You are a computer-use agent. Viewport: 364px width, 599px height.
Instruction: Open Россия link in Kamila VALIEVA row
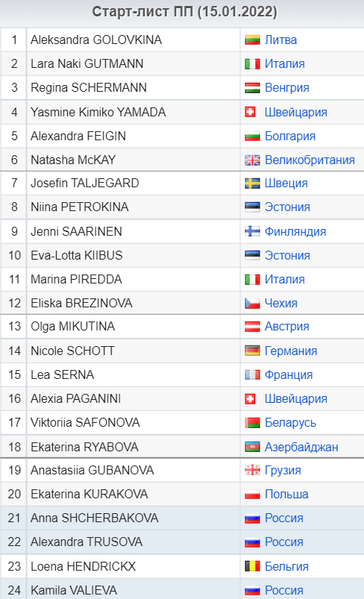point(283,590)
